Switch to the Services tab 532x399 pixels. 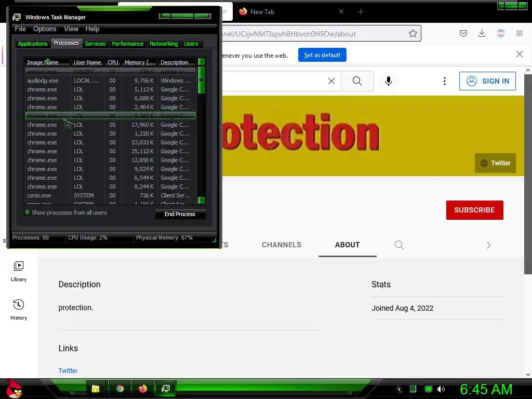click(x=95, y=44)
